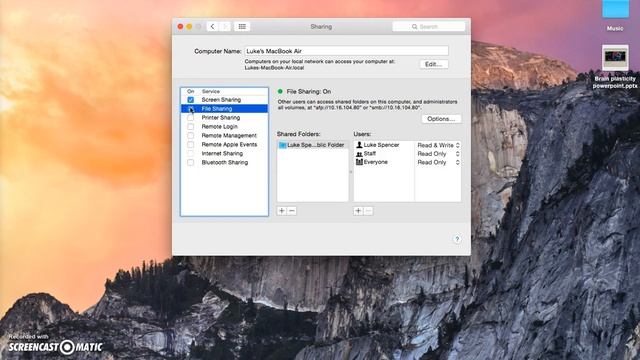Select Everyone group row
Viewport: 640px width, 360px height.
click(384, 162)
